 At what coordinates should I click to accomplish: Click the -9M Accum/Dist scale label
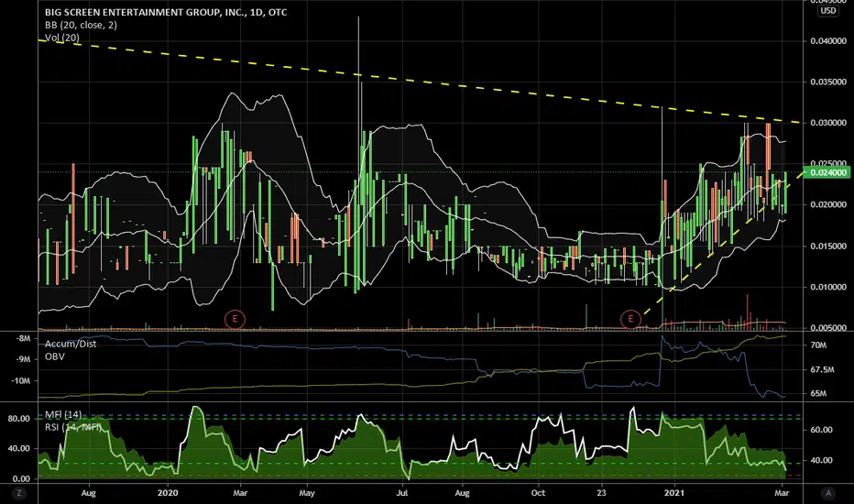point(24,359)
